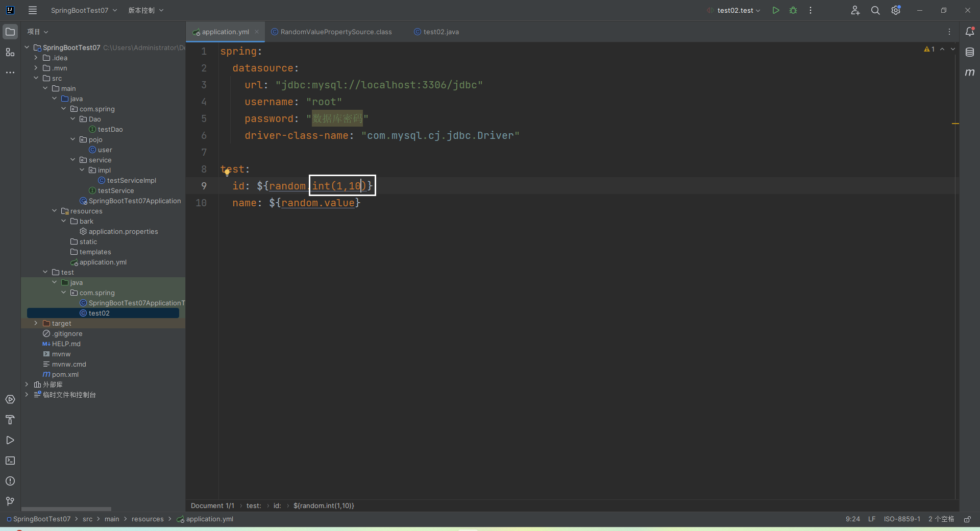Open the Terminal tool window
This screenshot has width=980, height=531.
click(x=10, y=461)
